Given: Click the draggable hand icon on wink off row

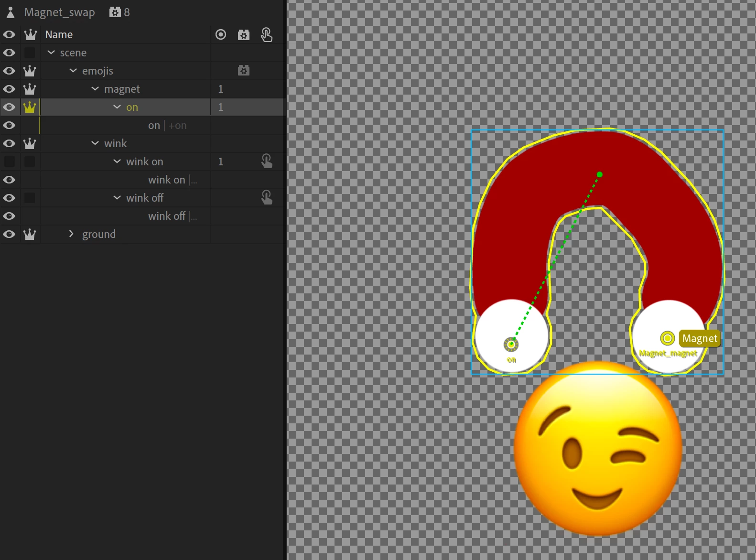Looking at the screenshot, I should [x=267, y=197].
